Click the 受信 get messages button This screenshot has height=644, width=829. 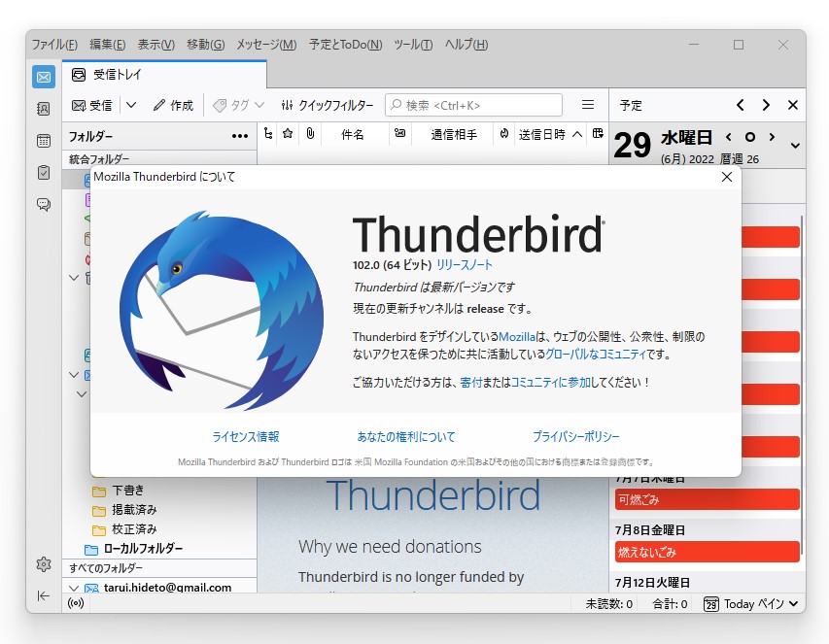[x=92, y=105]
